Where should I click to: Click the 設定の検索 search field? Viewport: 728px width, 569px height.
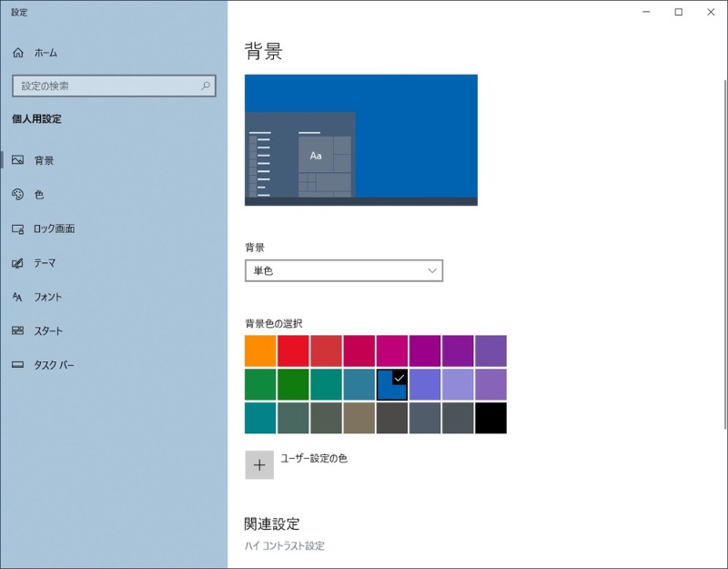(x=105, y=86)
